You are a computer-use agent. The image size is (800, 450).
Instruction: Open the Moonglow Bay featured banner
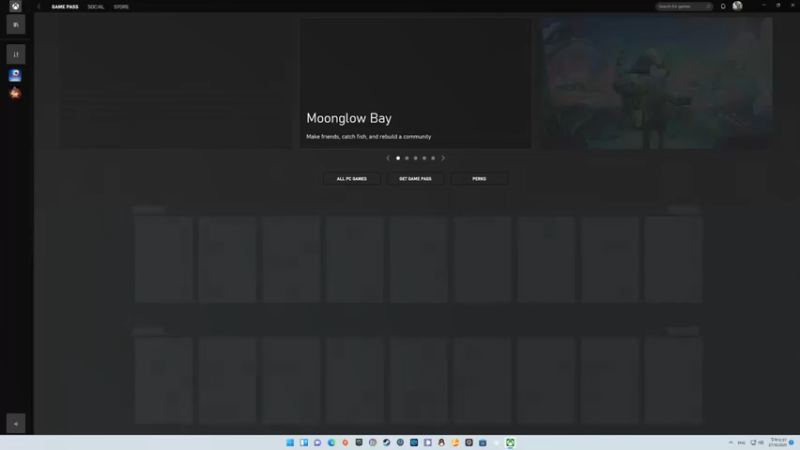(x=415, y=83)
